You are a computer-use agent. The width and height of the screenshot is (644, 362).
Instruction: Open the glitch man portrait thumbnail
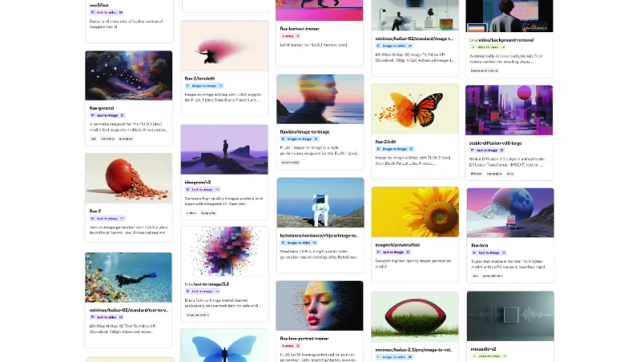tap(320, 99)
